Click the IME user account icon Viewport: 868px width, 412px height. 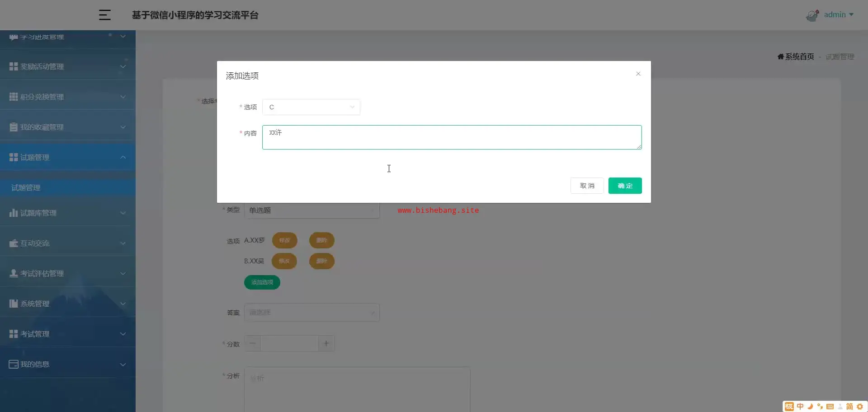840,407
